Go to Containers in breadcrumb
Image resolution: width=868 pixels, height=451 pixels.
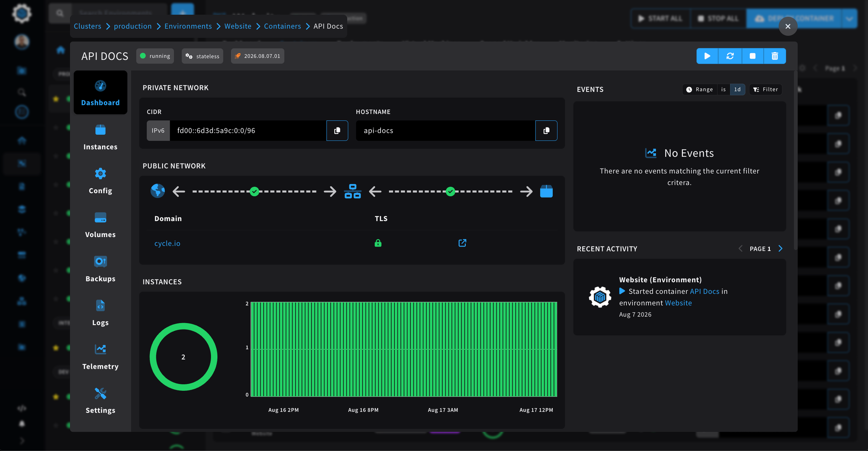[x=282, y=26]
